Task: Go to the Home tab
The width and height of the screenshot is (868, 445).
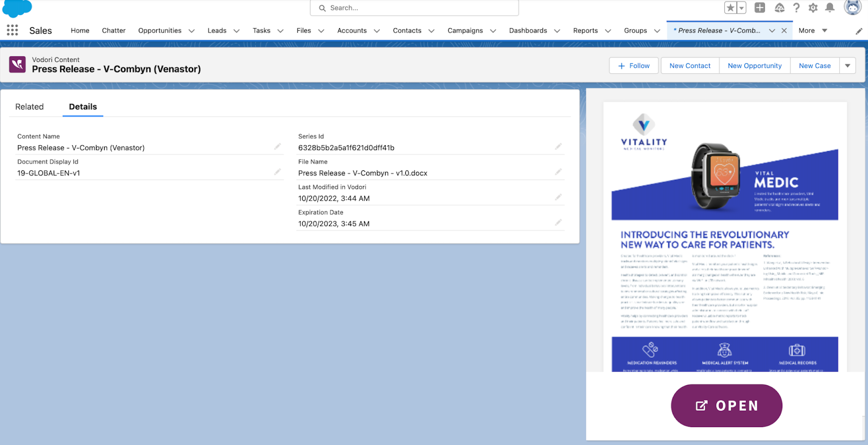Action: click(x=80, y=30)
